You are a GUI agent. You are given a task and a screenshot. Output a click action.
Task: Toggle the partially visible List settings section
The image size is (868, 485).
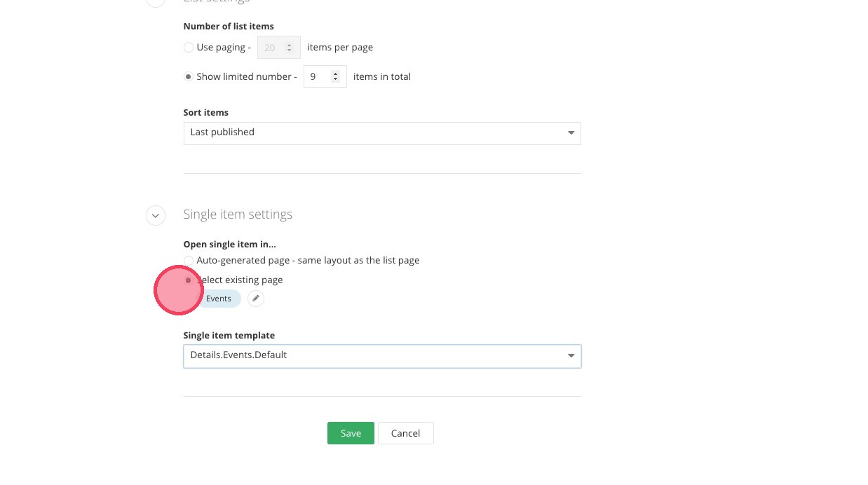tap(156, 2)
